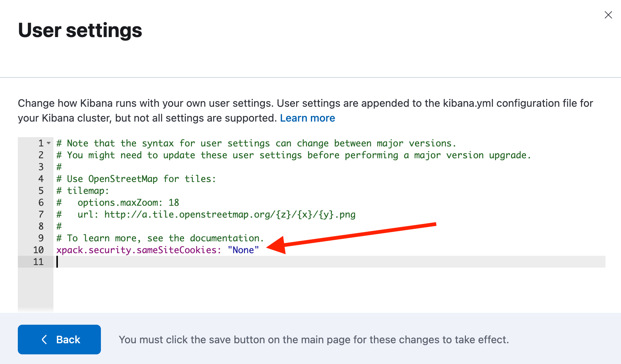Image resolution: width=621 pixels, height=364 pixels.
Task: Click the tilemap: comment on line 5
Action: (83, 191)
